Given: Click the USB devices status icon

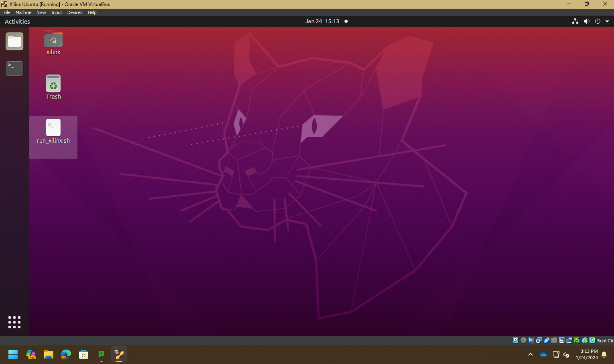Looking at the screenshot, I should [x=547, y=340].
